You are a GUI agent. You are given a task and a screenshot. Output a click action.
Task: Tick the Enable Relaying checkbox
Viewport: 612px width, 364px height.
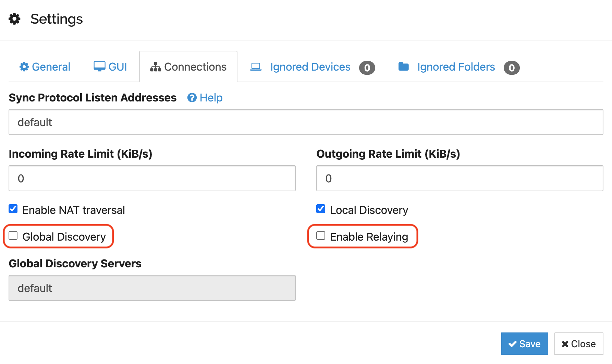coord(321,236)
